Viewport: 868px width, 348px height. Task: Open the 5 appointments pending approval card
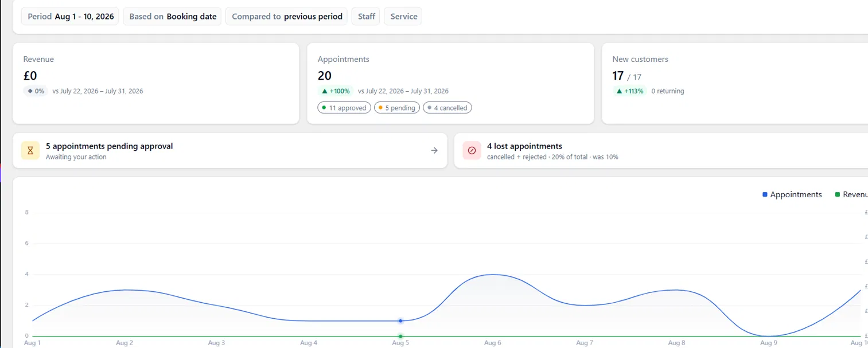pos(229,151)
